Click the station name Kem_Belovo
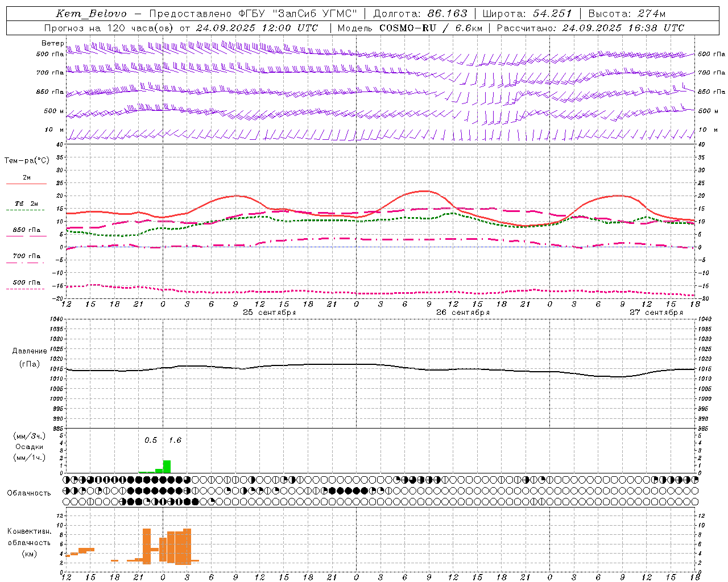 pyautogui.click(x=92, y=14)
